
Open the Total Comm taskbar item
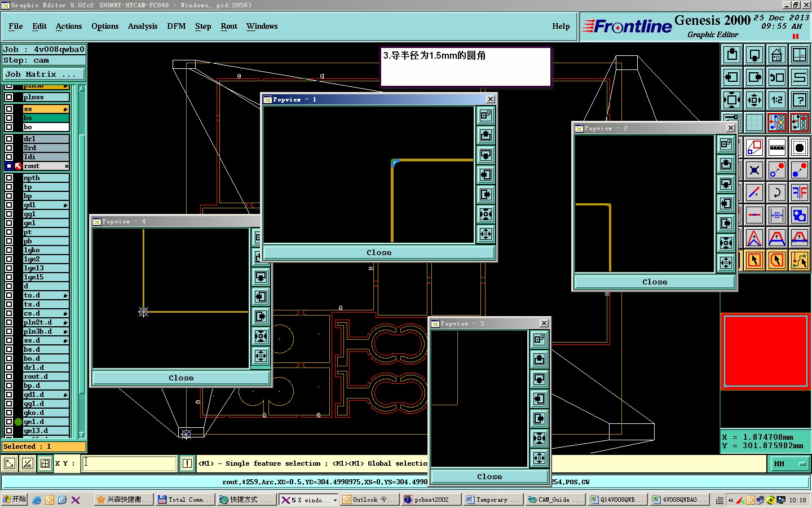(x=185, y=500)
